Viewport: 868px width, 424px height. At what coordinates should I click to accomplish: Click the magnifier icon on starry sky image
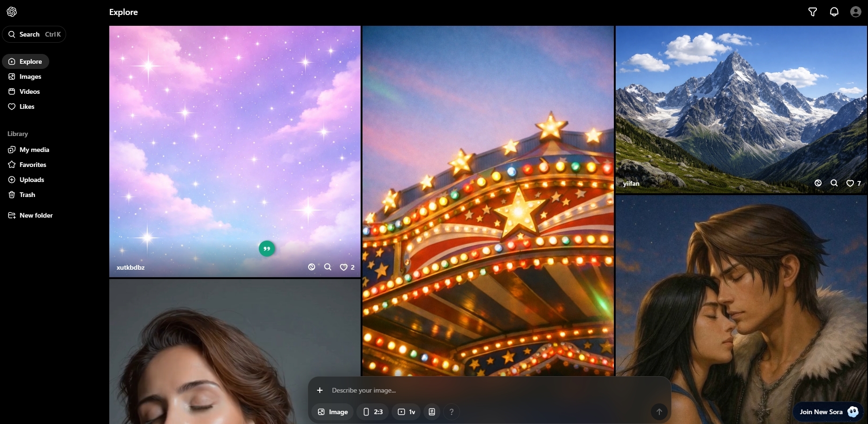tap(328, 267)
